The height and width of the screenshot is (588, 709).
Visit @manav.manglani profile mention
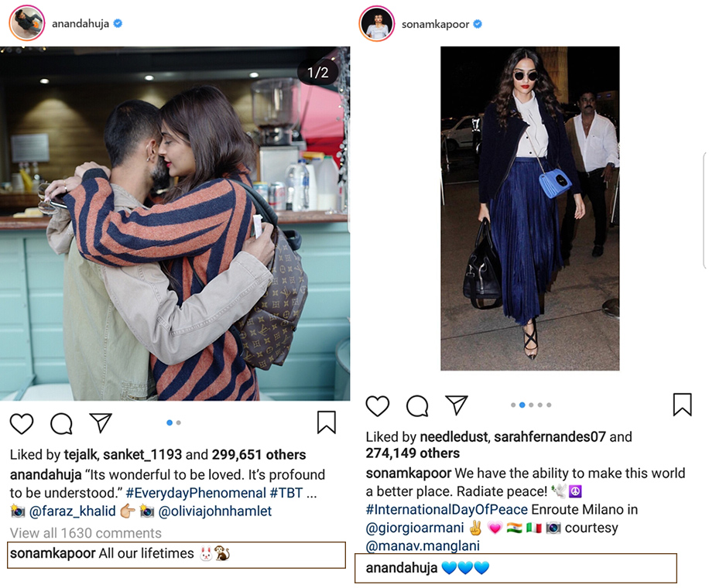coord(423,545)
